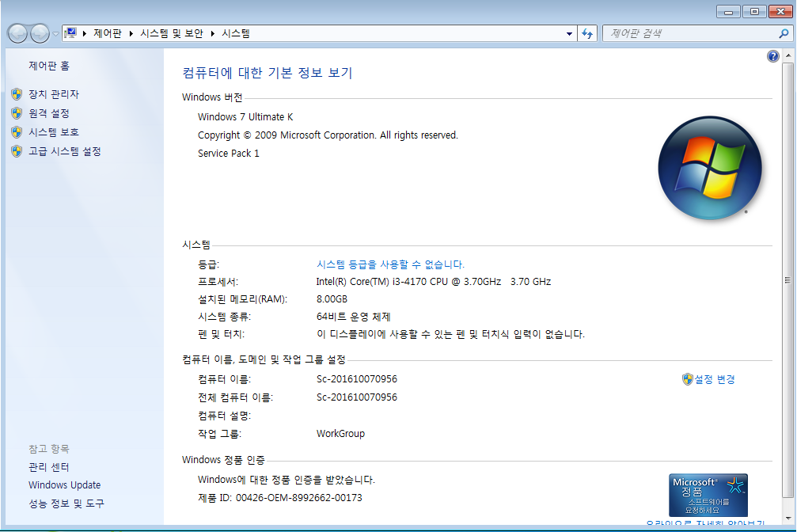Image resolution: width=797 pixels, height=532 pixels.
Task: Open the address bar history dropdown
Action: (x=569, y=33)
